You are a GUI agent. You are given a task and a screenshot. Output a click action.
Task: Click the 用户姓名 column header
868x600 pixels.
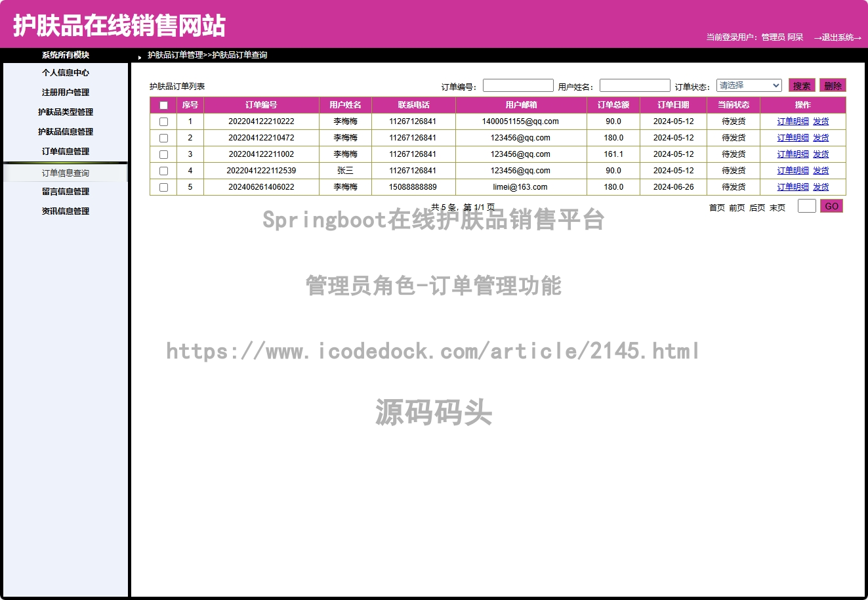(x=345, y=105)
